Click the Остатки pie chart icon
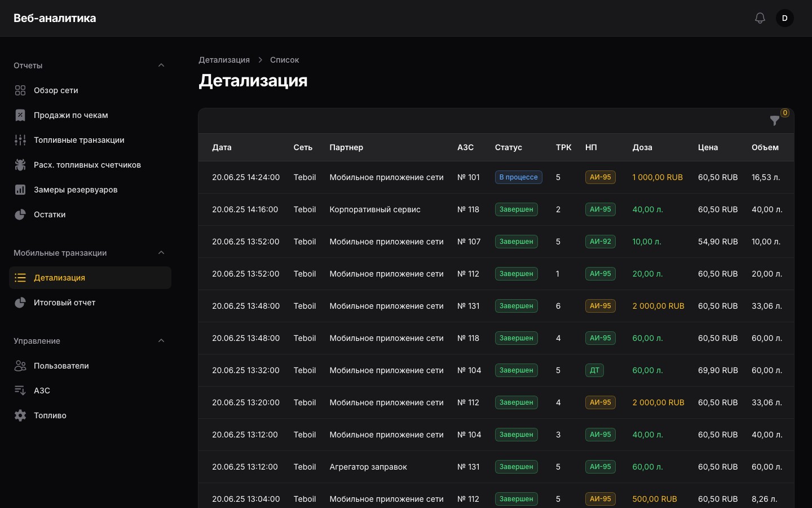Viewport: 812px width, 508px height. coord(20,214)
